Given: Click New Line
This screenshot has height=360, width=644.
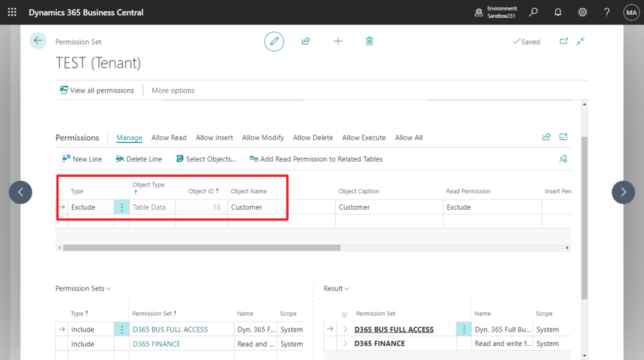Looking at the screenshot, I should [82, 159].
